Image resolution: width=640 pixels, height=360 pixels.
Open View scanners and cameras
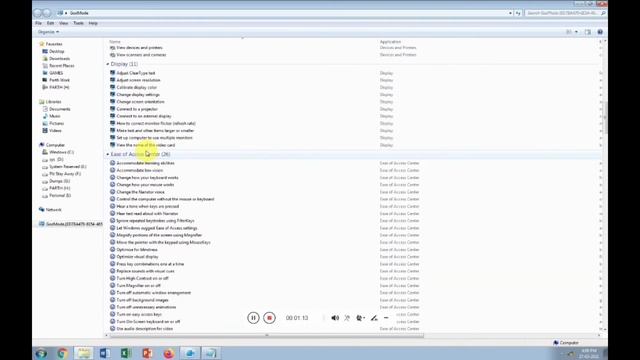[141, 55]
